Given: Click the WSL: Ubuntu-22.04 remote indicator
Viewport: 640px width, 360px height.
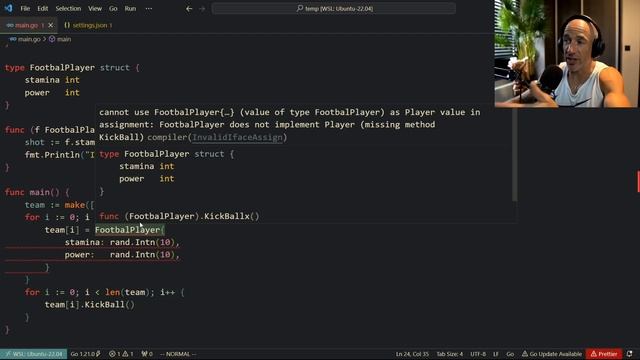Looking at the screenshot, I should (x=33, y=354).
